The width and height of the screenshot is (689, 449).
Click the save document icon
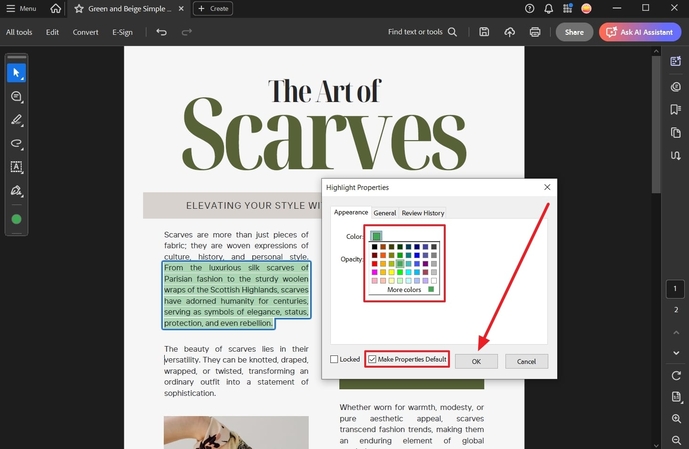click(484, 32)
